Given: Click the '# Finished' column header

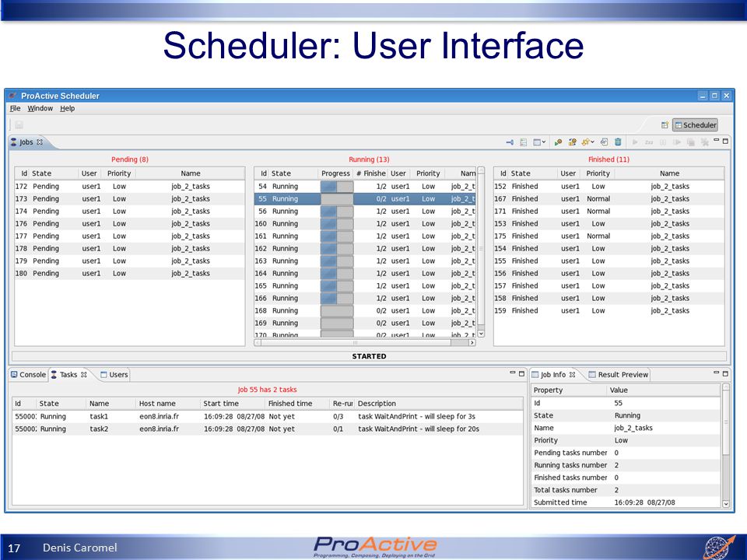Looking at the screenshot, I should pos(370,173).
